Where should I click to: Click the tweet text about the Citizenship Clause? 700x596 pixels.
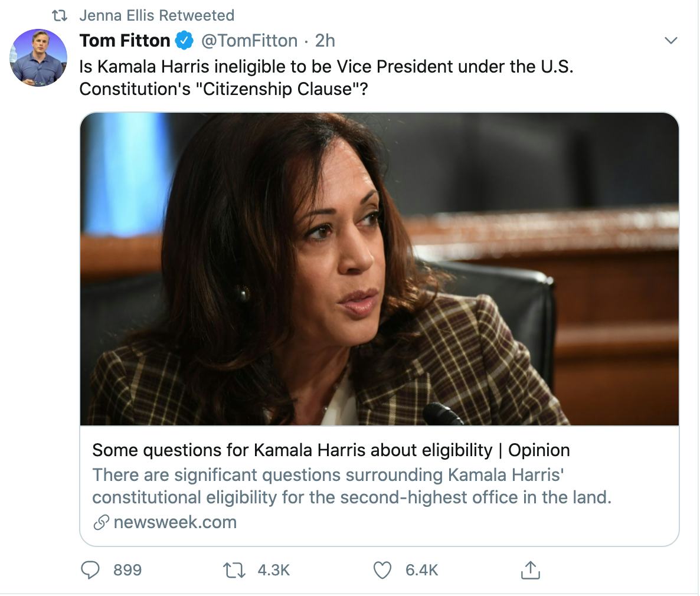coord(326,77)
